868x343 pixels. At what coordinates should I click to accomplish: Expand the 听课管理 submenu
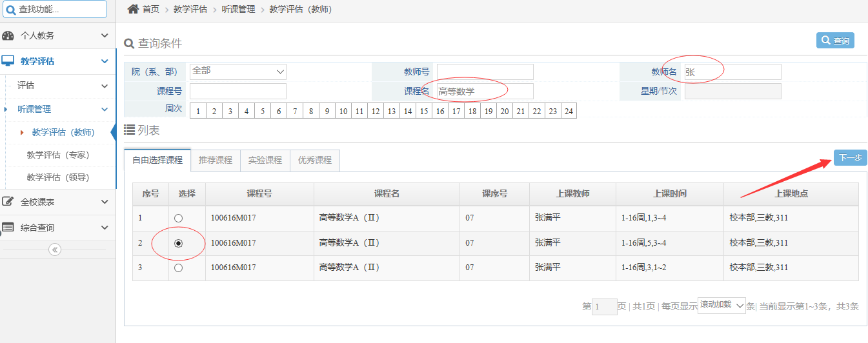point(58,110)
